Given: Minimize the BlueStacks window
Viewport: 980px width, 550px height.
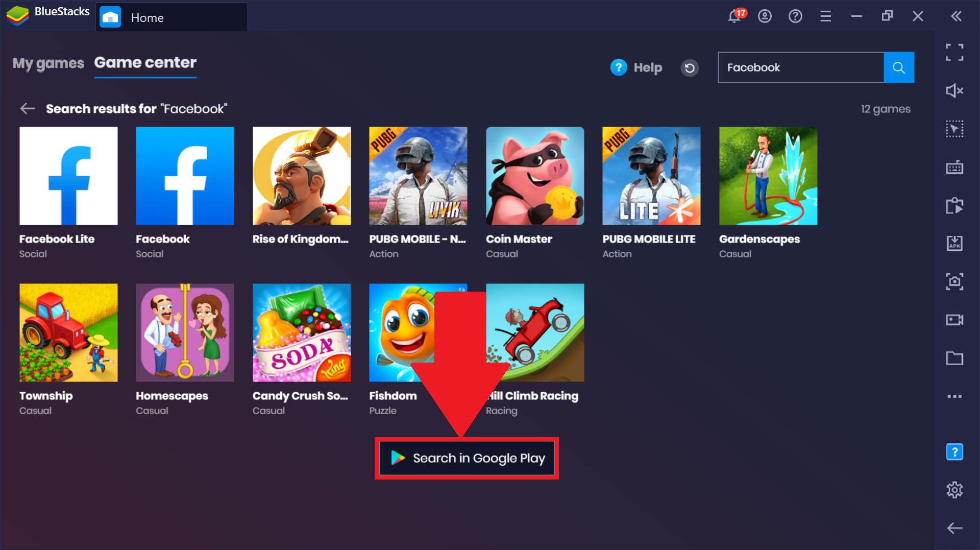Looking at the screenshot, I should [x=856, y=16].
